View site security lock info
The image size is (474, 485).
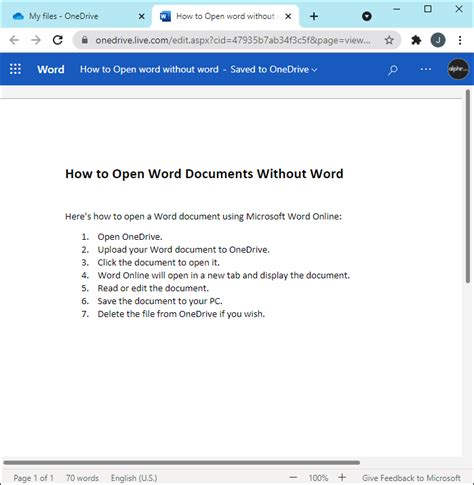85,40
